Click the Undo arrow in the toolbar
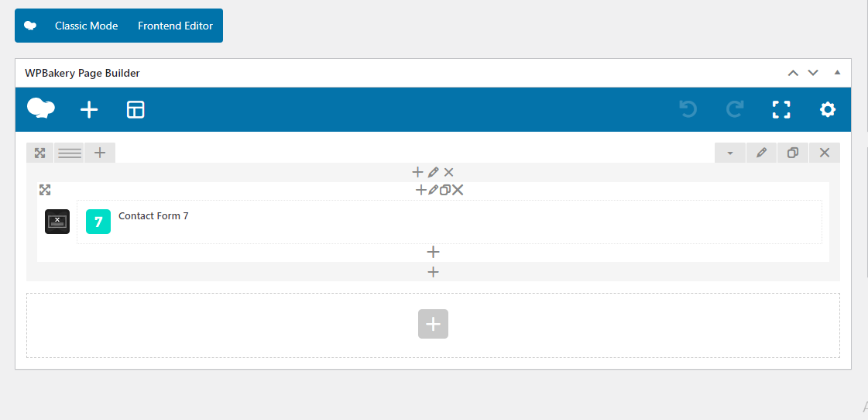Image resolution: width=868 pixels, height=420 pixels. (688, 109)
